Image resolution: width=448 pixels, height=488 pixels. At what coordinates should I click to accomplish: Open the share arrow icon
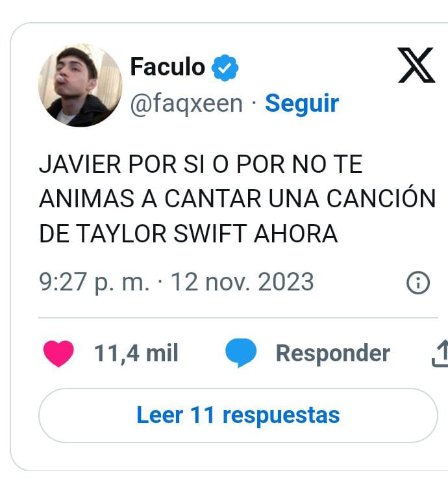[440, 353]
